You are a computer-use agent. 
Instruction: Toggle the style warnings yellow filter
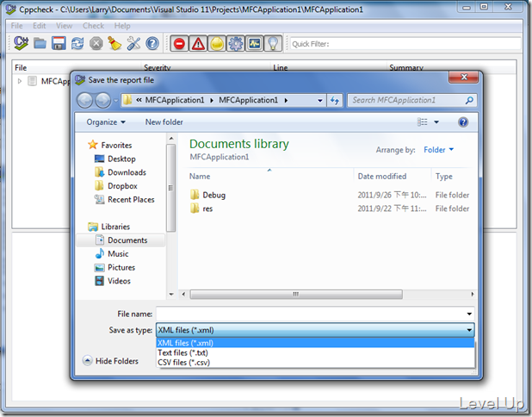click(x=217, y=43)
